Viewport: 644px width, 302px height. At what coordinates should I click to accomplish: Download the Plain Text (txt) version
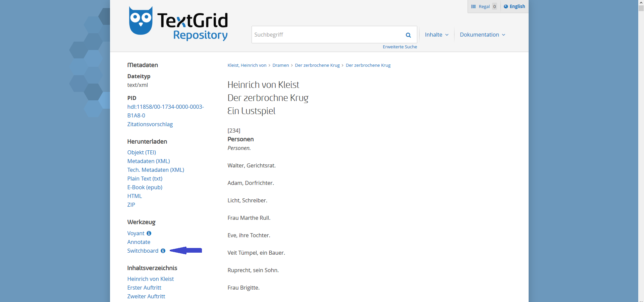point(145,179)
